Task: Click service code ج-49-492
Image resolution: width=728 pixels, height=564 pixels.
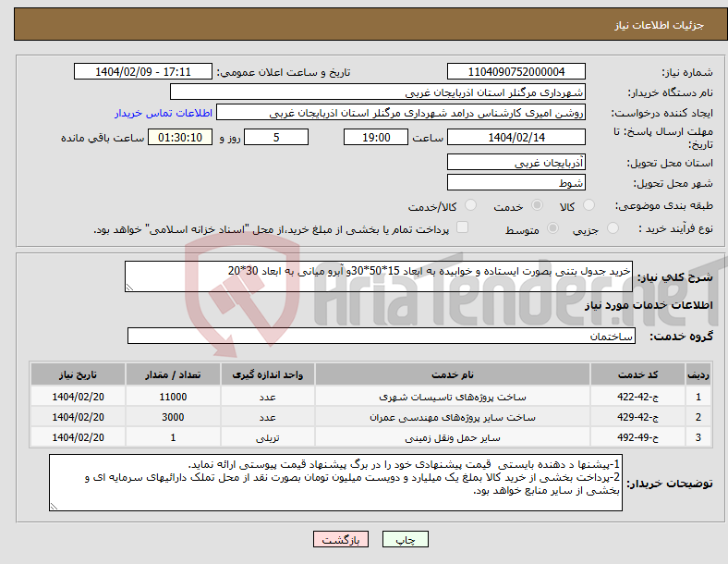Action: click(x=638, y=437)
